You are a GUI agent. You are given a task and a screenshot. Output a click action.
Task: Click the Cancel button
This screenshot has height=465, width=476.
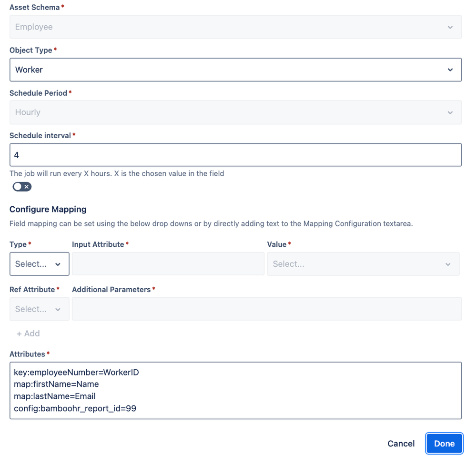pos(401,444)
